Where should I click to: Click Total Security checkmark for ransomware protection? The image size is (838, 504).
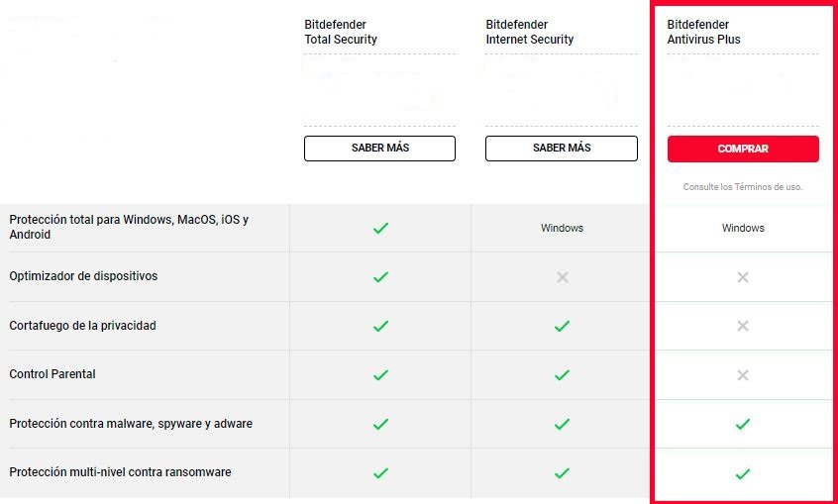point(380,473)
